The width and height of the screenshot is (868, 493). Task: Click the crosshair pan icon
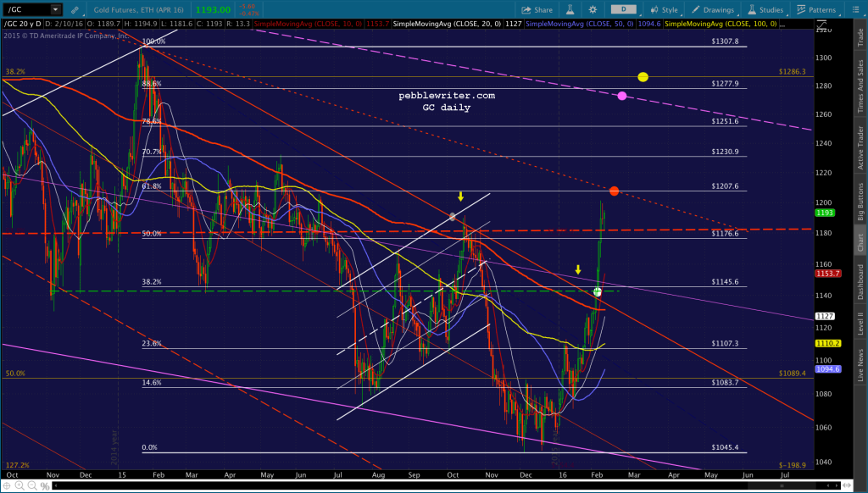pyautogui.click(x=7, y=486)
